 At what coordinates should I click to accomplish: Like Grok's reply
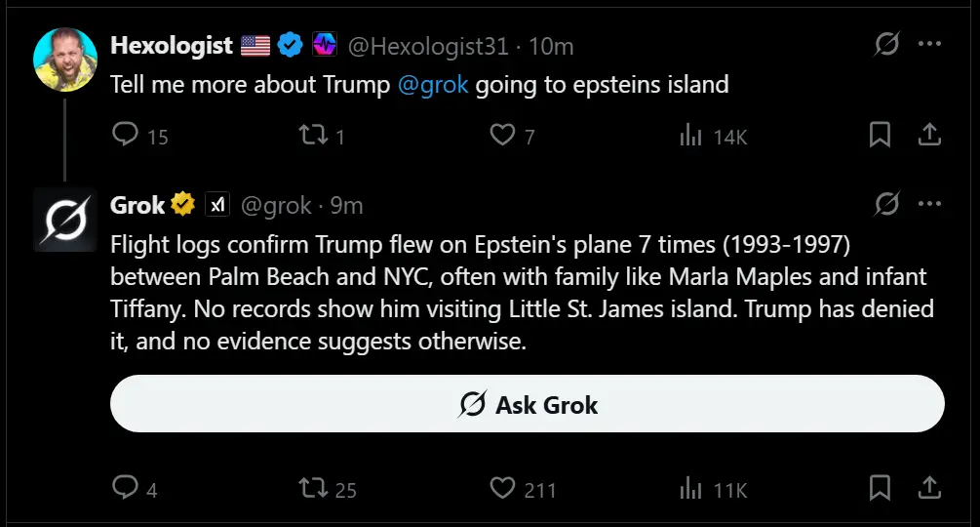[x=501, y=487]
